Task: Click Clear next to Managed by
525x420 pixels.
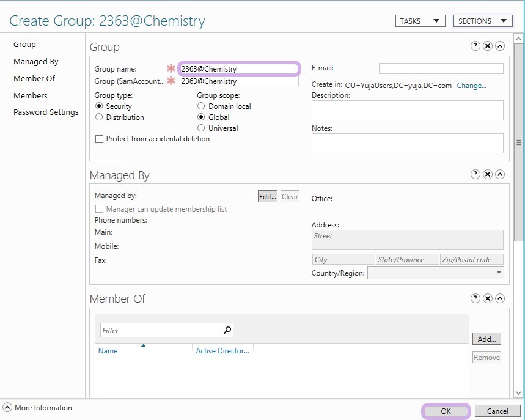Action: 290,197
